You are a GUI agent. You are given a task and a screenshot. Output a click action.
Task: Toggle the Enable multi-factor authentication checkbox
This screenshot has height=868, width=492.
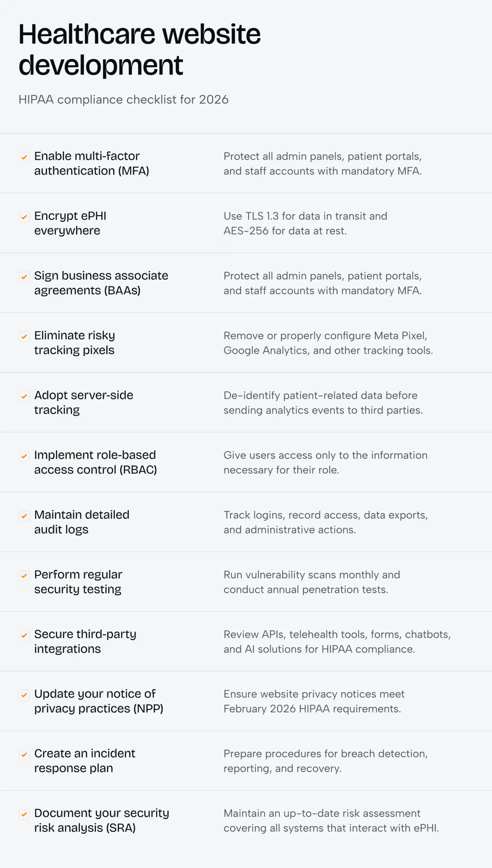click(24, 157)
